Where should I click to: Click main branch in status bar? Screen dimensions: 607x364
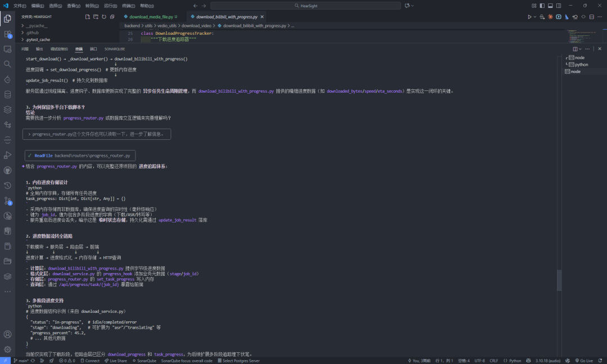[x=21, y=361]
